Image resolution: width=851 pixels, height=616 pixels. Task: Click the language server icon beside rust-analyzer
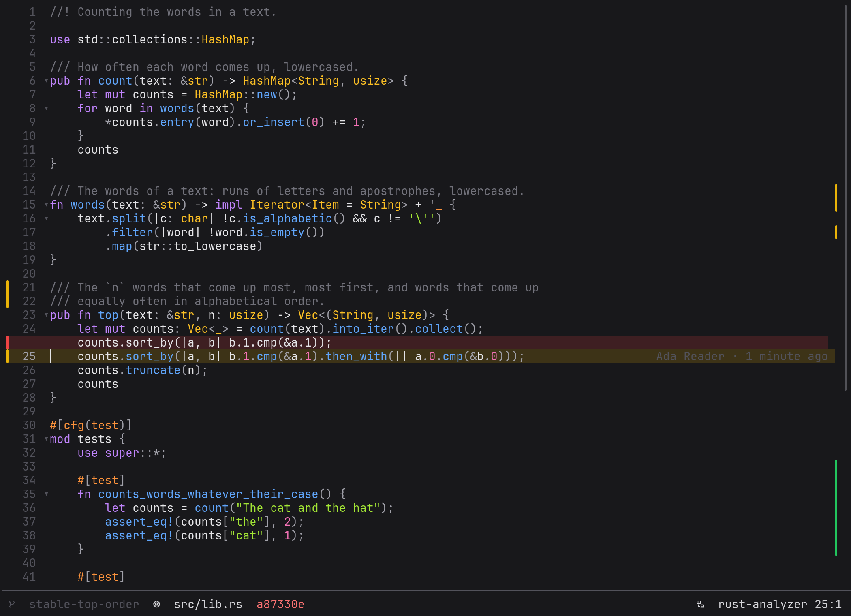click(701, 604)
